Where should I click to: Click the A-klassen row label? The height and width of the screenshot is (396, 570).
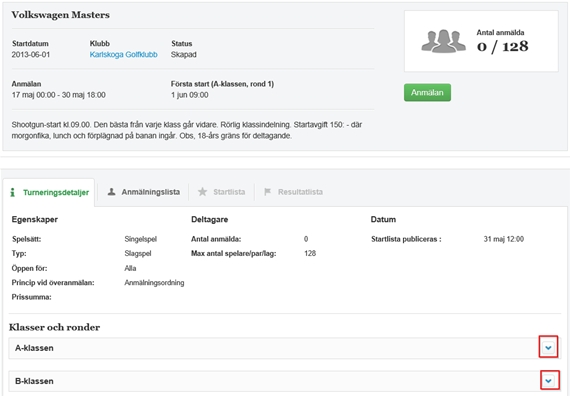tap(35, 348)
